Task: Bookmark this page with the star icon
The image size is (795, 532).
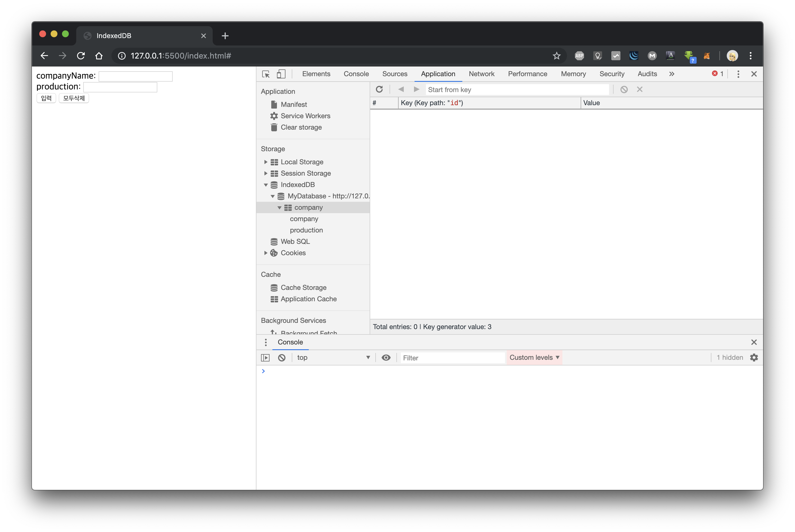Action: coord(556,56)
